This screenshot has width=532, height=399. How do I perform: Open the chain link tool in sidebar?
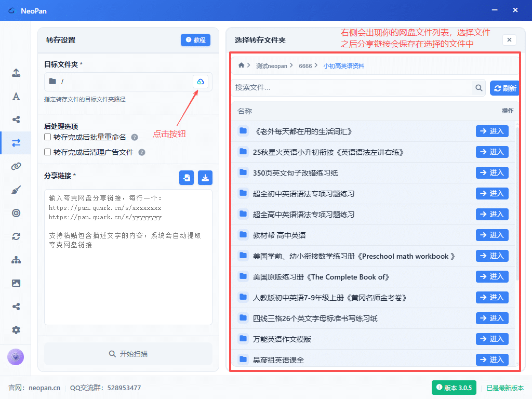pos(16,166)
